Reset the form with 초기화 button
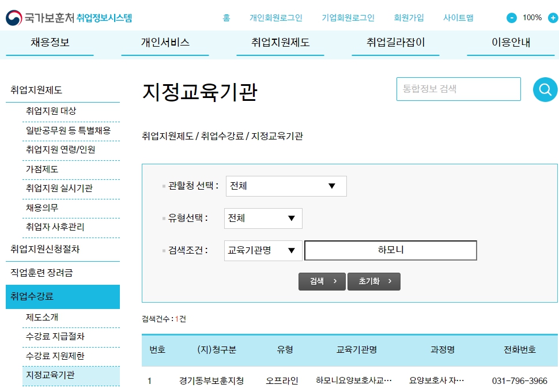The height and width of the screenshot is (392, 559). [373, 281]
